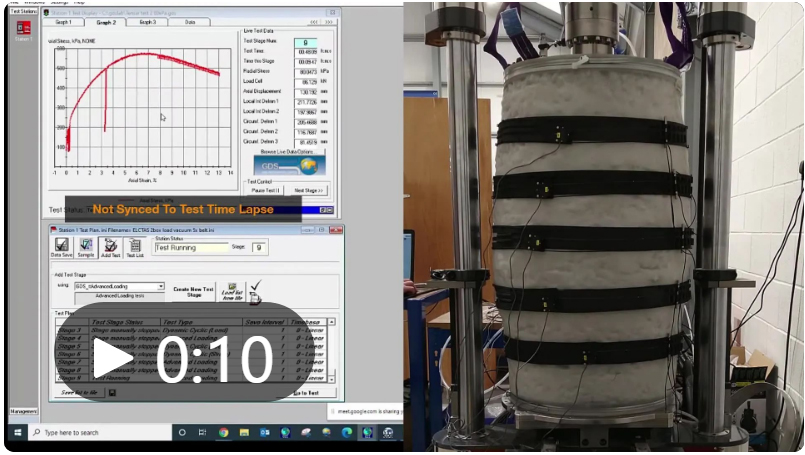This screenshot has width=805, height=455.
Task: Click the test plan table scroll-down arrow
Action: click(x=332, y=379)
